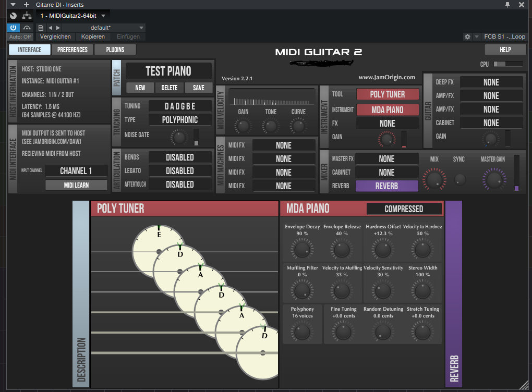Open the MDA PIANO instrument selector
The image size is (532, 392).
(x=388, y=110)
